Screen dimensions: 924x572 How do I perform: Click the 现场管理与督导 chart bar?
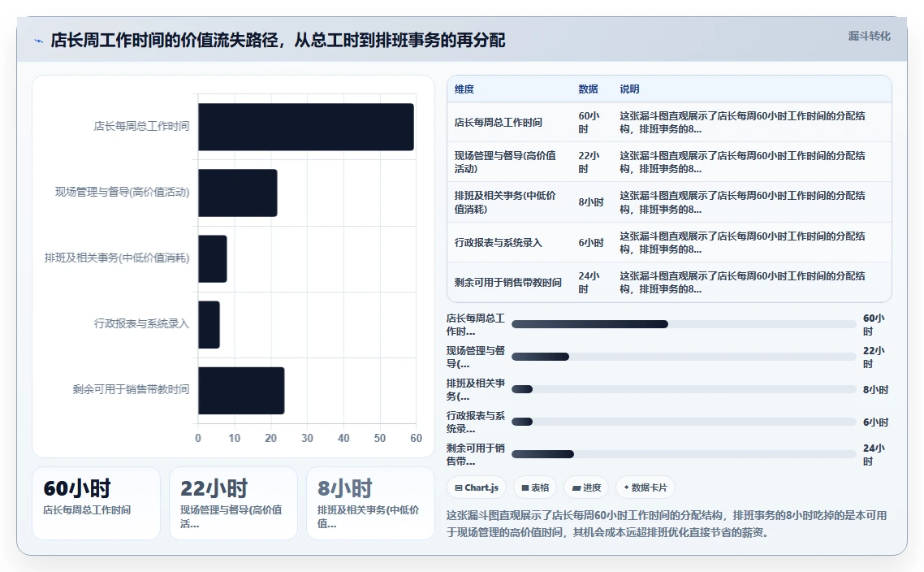[237, 193]
